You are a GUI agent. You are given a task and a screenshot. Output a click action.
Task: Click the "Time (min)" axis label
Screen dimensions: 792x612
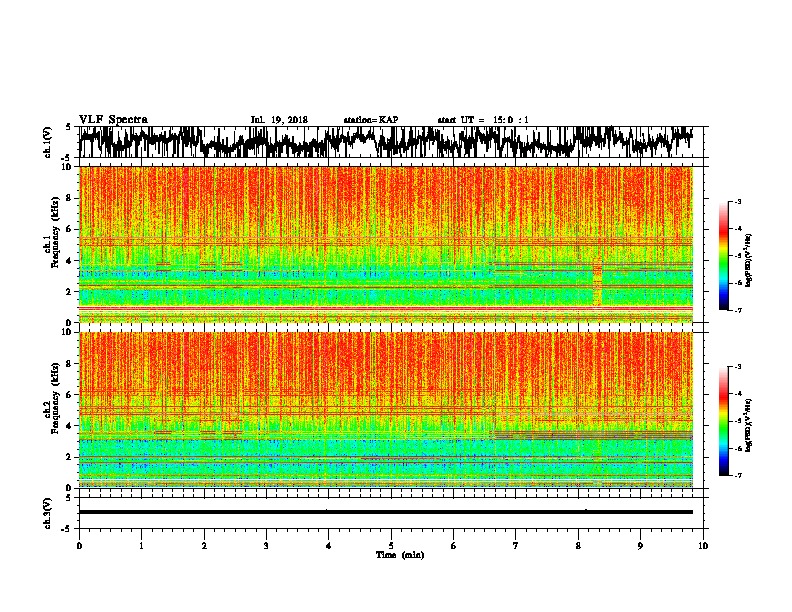click(400, 555)
